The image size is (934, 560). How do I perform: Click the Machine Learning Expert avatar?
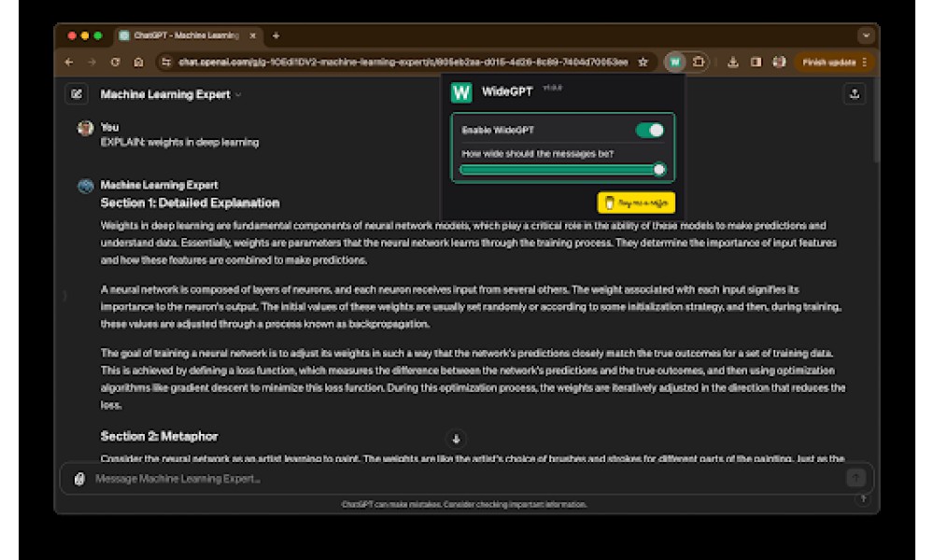[x=86, y=186]
